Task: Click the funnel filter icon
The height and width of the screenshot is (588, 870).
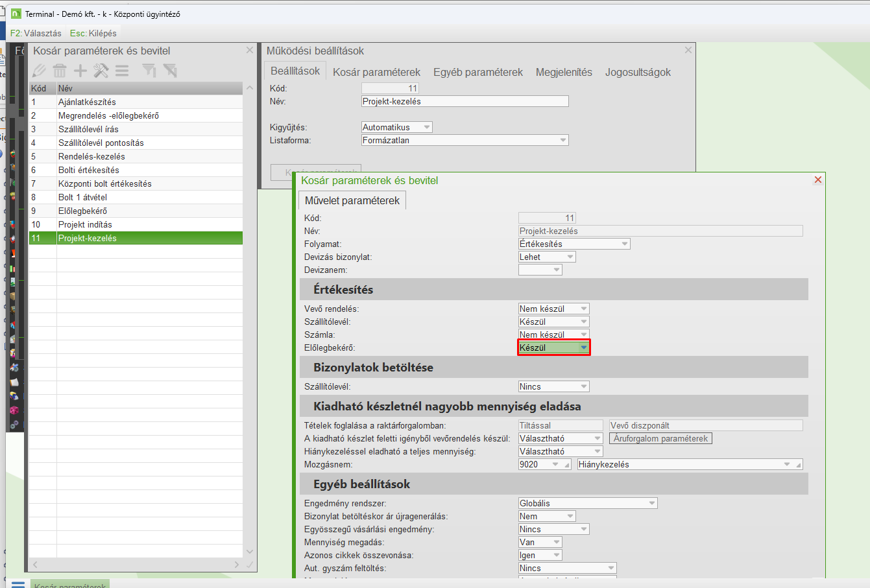Action: (x=149, y=71)
